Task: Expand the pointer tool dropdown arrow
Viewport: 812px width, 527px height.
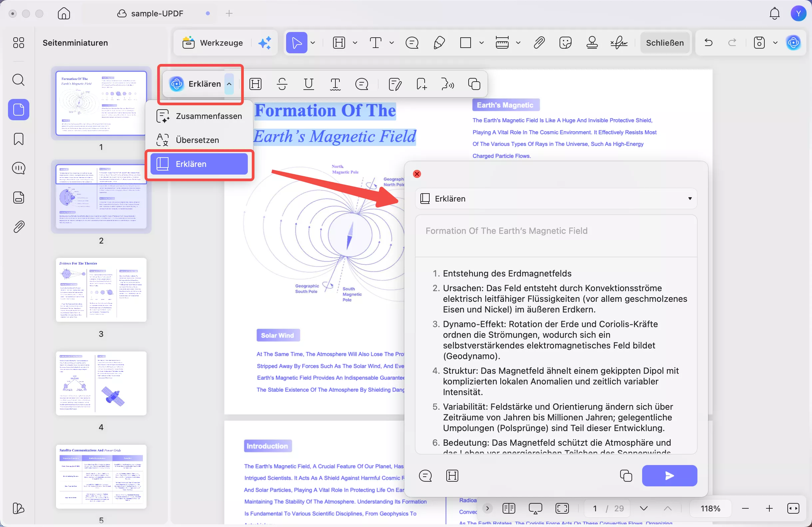Action: [312, 43]
